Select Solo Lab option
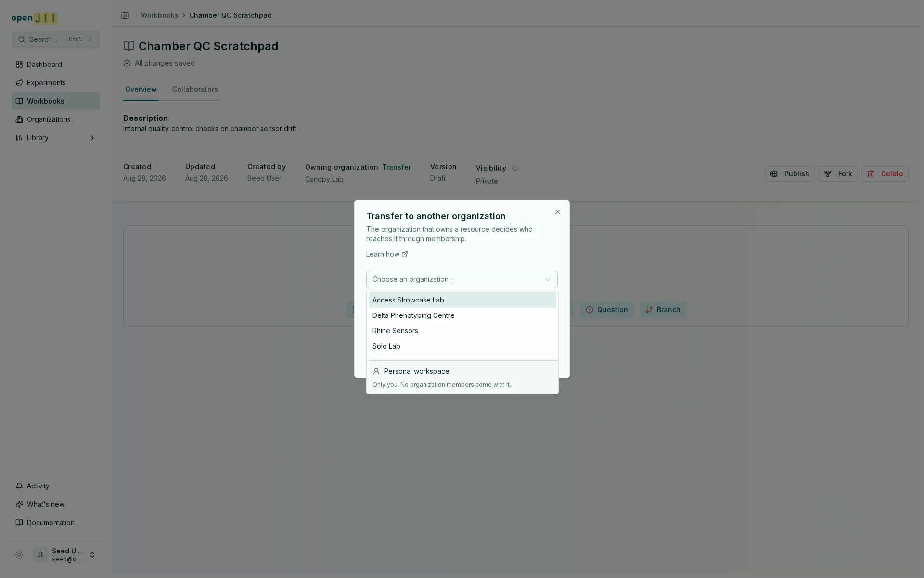The image size is (924, 578). [462, 346]
